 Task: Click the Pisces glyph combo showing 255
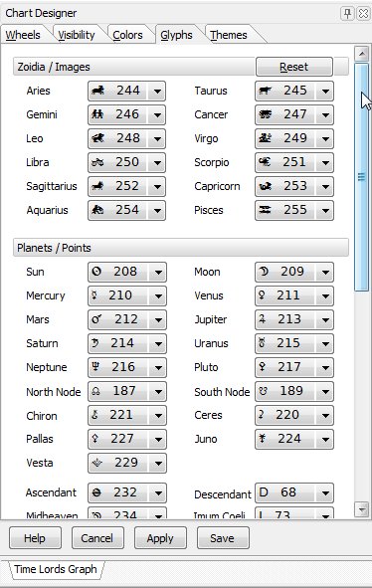click(294, 210)
